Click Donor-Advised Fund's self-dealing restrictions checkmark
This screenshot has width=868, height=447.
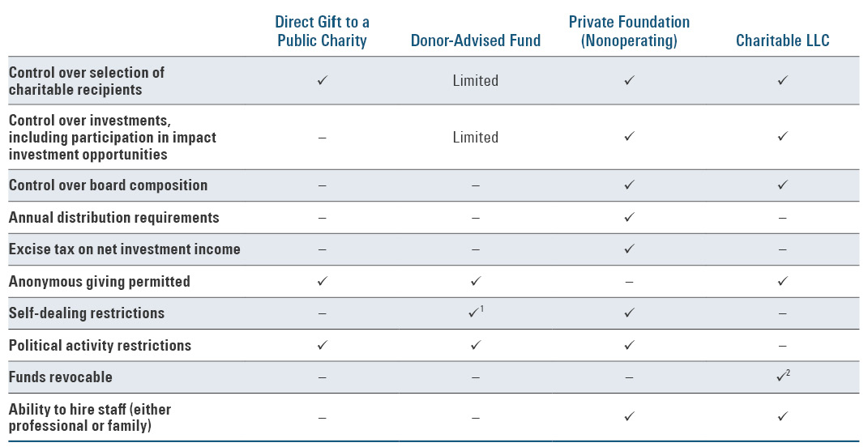click(473, 313)
